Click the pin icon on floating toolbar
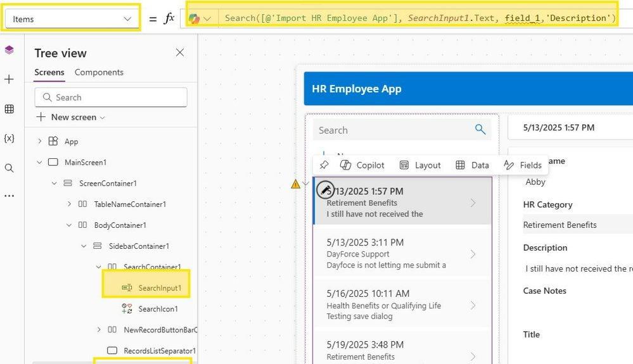The image size is (633, 364). point(324,165)
